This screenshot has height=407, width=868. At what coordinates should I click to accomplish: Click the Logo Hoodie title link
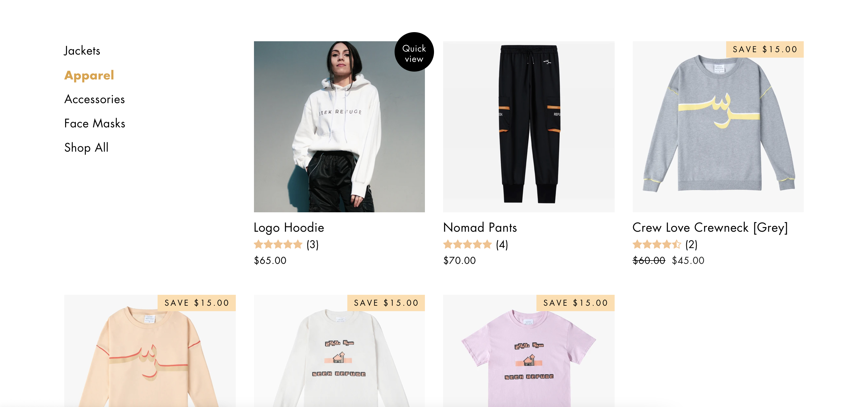point(289,227)
